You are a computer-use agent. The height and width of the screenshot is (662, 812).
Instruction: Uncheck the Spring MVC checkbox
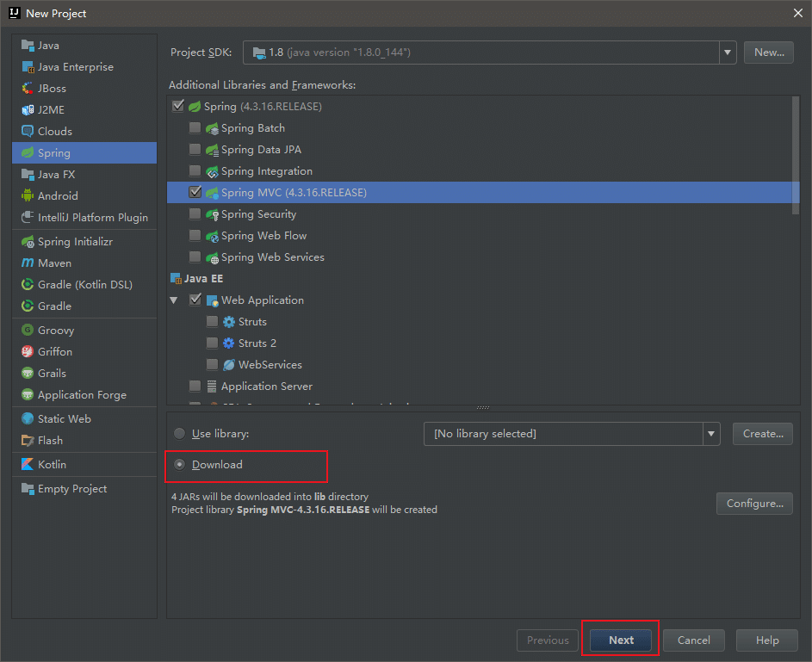195,192
